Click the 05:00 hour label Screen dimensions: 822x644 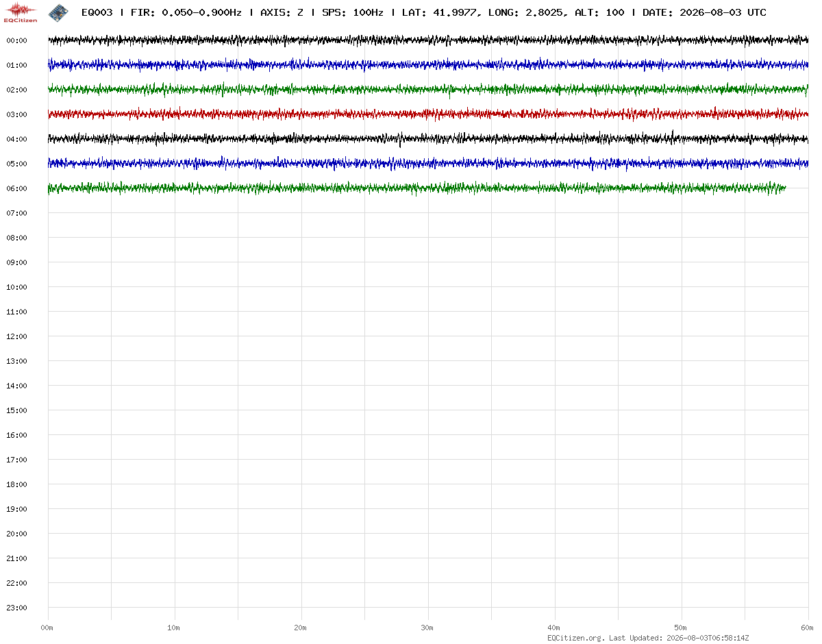(x=16, y=164)
